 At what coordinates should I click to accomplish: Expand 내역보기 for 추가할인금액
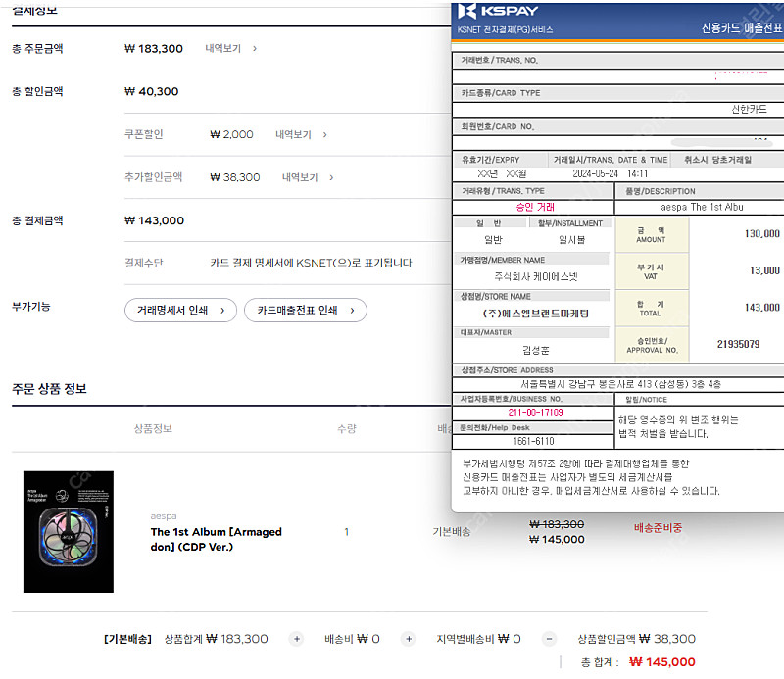click(308, 177)
